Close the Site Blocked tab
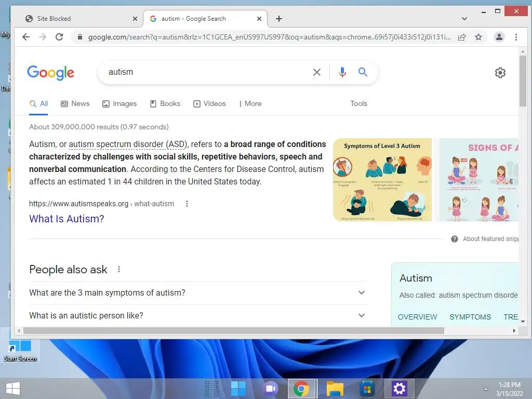Image resolution: width=532 pixels, height=399 pixels. pos(135,19)
